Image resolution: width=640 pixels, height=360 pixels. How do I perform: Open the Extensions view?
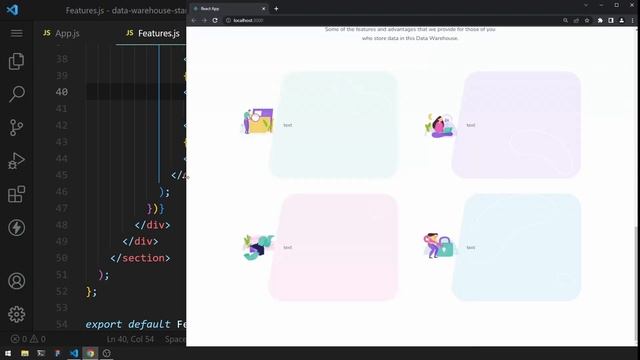[16, 194]
